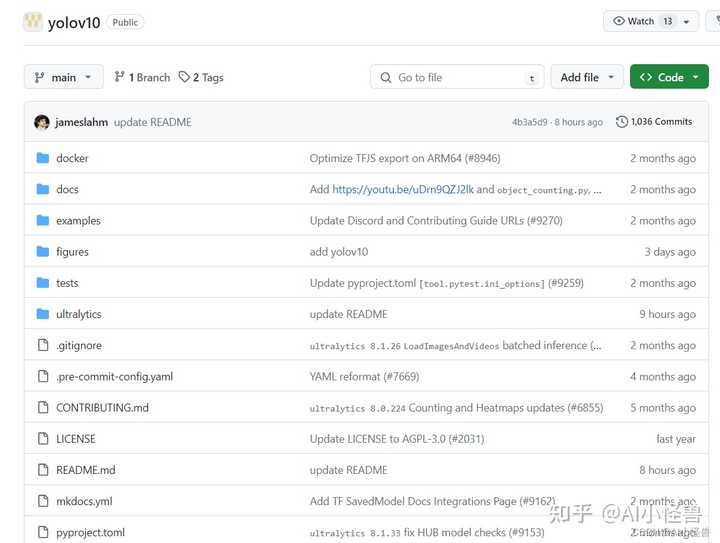Open the examples folder
Viewport: 720px width, 543px height.
pyautogui.click(x=78, y=220)
